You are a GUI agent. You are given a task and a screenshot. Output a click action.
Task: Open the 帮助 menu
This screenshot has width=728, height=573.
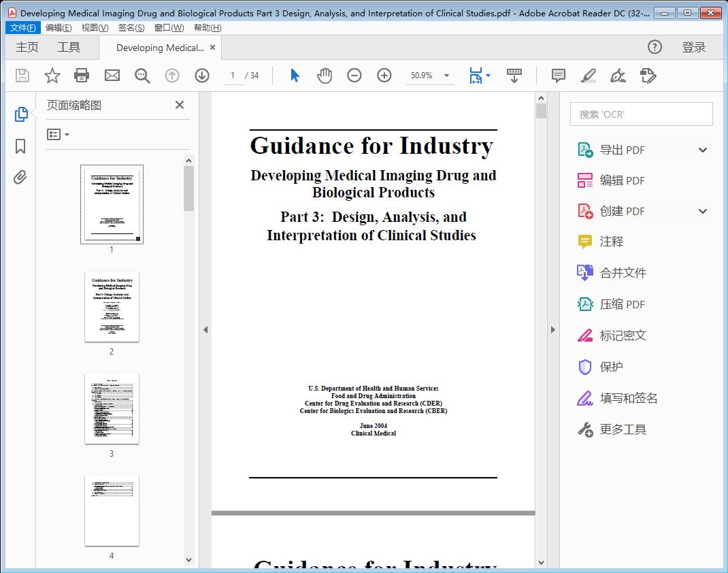[208, 28]
